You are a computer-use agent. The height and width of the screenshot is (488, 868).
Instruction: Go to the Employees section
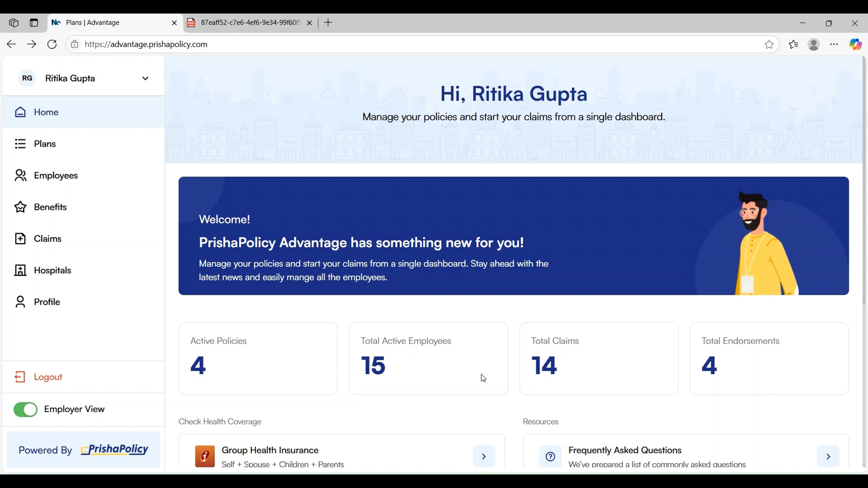click(83, 175)
